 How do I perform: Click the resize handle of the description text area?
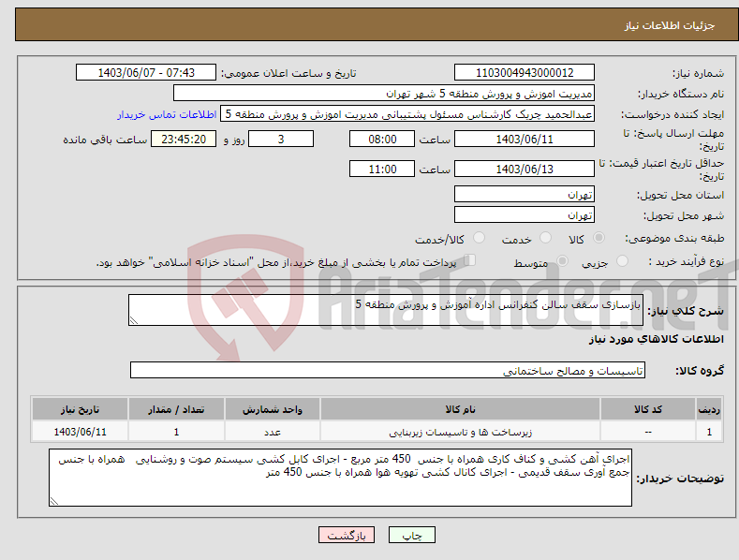134,320
